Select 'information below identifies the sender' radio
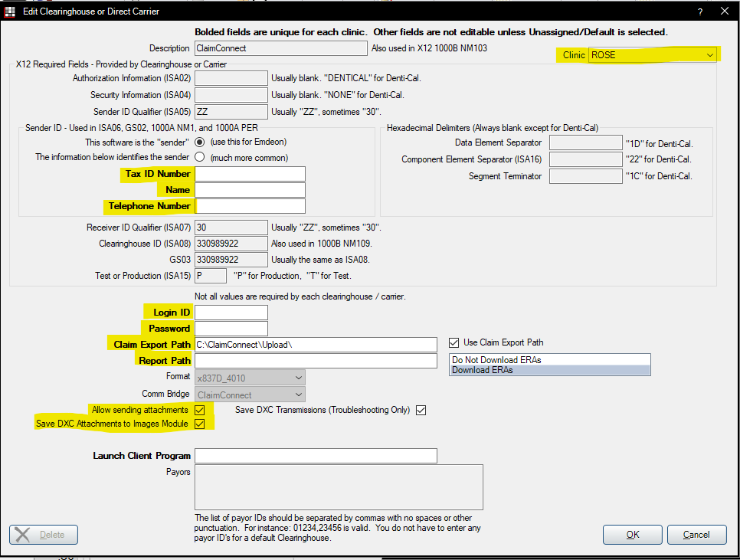This screenshot has width=740, height=560. (x=200, y=157)
